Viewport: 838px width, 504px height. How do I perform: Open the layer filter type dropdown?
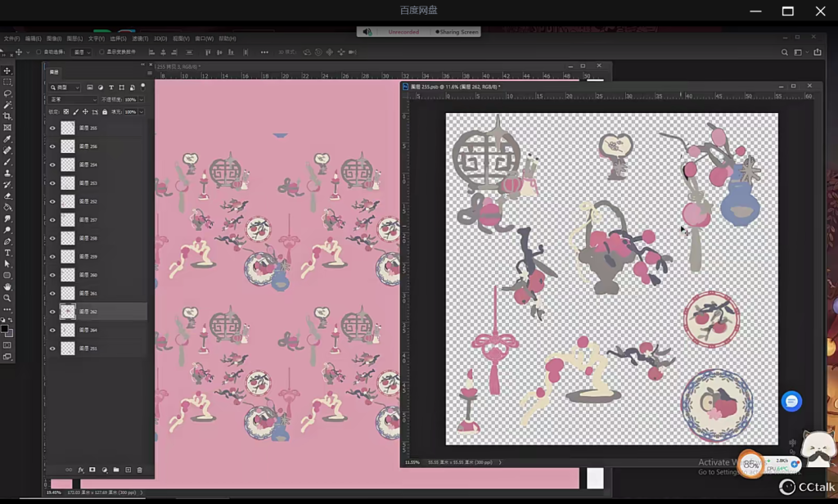click(x=65, y=88)
